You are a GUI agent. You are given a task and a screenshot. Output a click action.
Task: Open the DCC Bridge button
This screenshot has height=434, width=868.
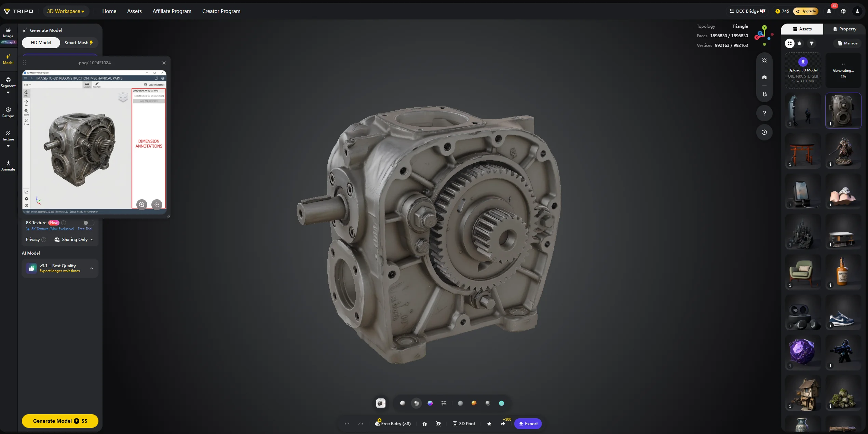[747, 11]
